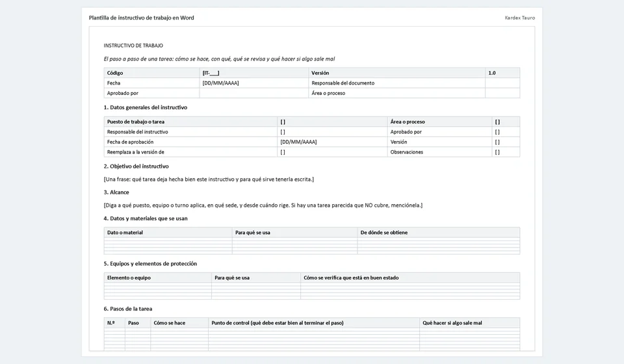
Task: Click the 'Punto de control' column header
Action: pos(313,323)
